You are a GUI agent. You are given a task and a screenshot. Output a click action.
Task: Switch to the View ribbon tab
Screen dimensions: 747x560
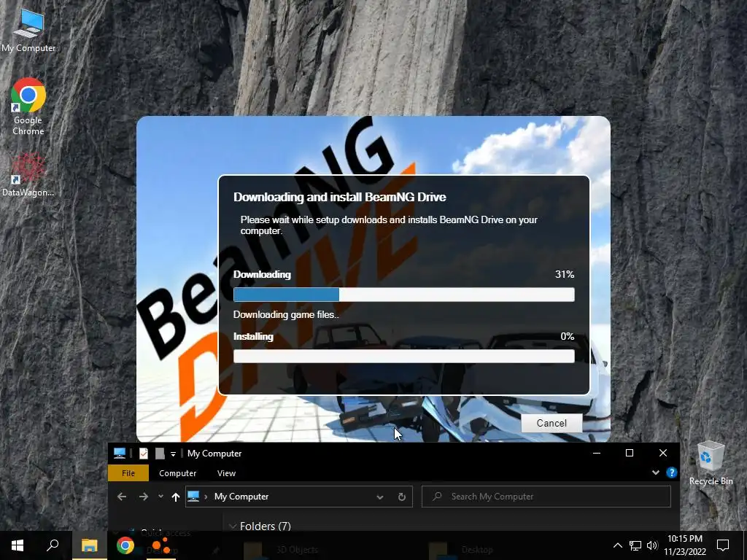[x=226, y=472]
